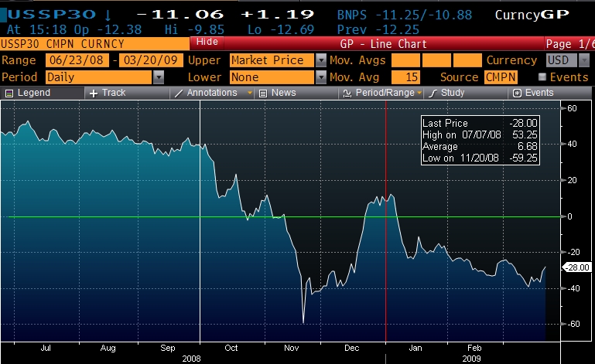
Task: Activate the Track crosshair tool
Action: pyautogui.click(x=94, y=93)
